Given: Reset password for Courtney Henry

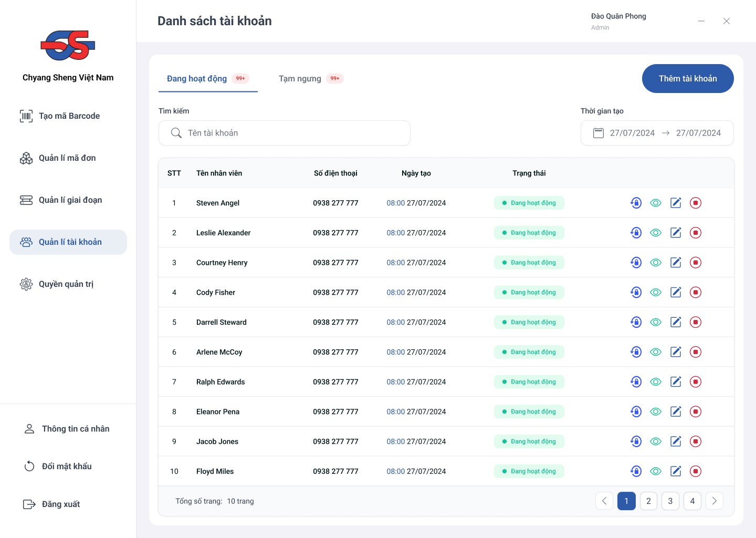Looking at the screenshot, I should click(x=636, y=263).
